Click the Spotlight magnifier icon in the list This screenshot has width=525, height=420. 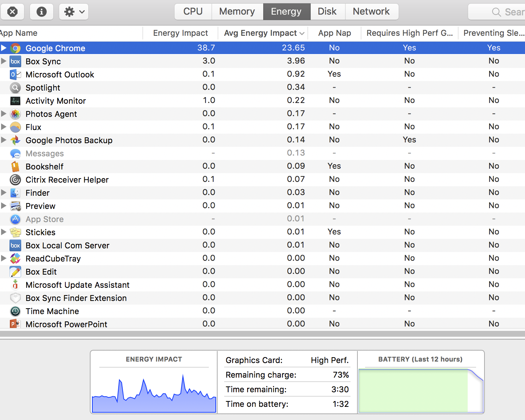15,88
